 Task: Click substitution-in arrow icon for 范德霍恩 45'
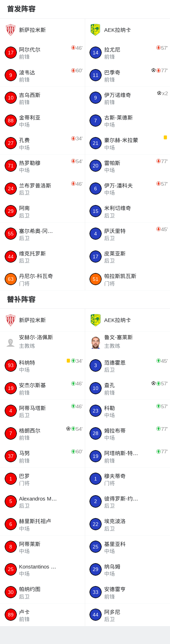click(x=159, y=361)
